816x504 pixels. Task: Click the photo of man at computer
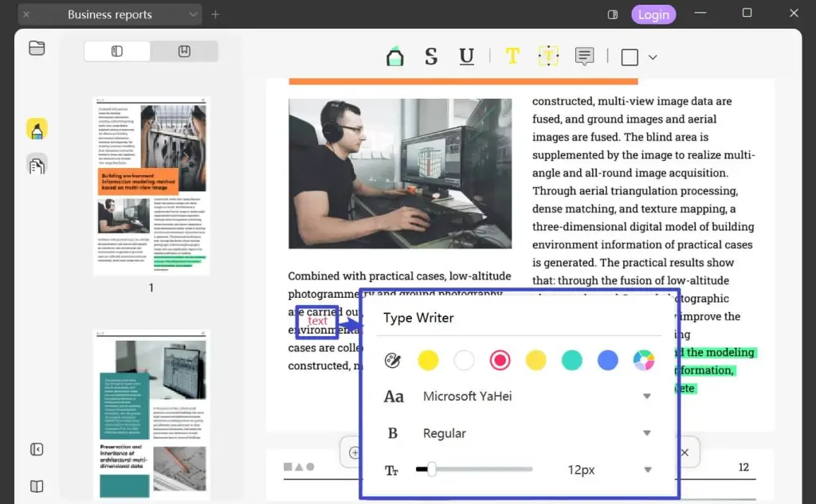tap(400, 174)
